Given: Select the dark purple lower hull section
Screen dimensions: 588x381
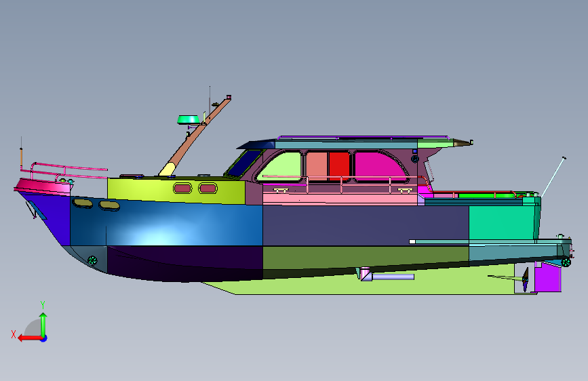Looking at the screenshot, I should [x=184, y=262].
